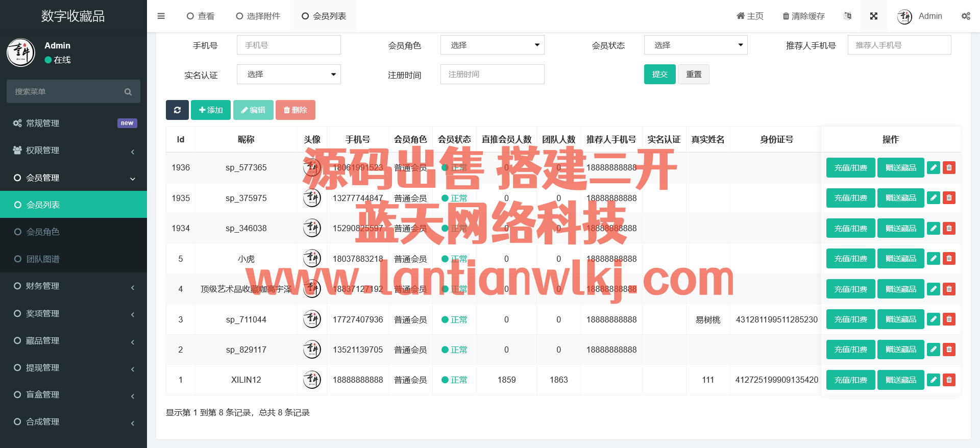Click the 添加 button above table

(x=210, y=110)
